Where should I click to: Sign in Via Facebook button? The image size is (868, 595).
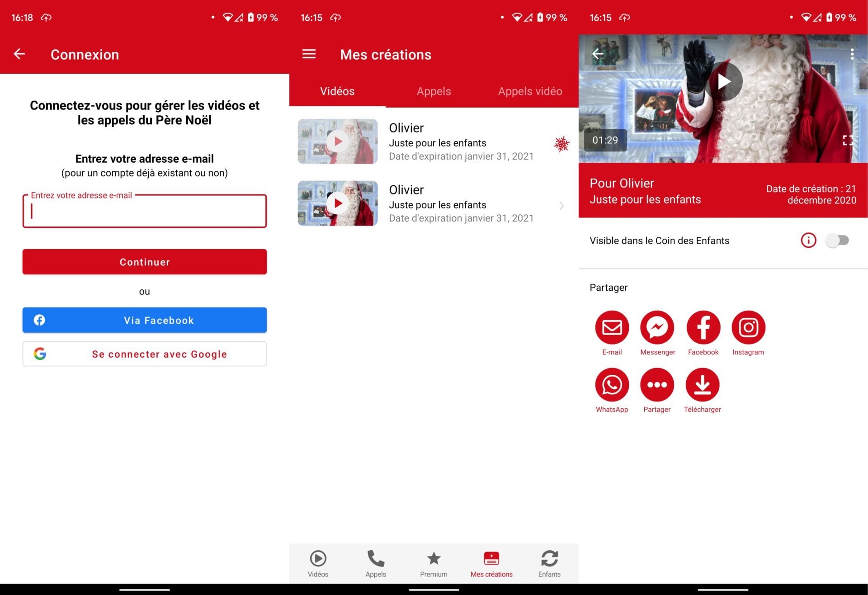(x=145, y=320)
